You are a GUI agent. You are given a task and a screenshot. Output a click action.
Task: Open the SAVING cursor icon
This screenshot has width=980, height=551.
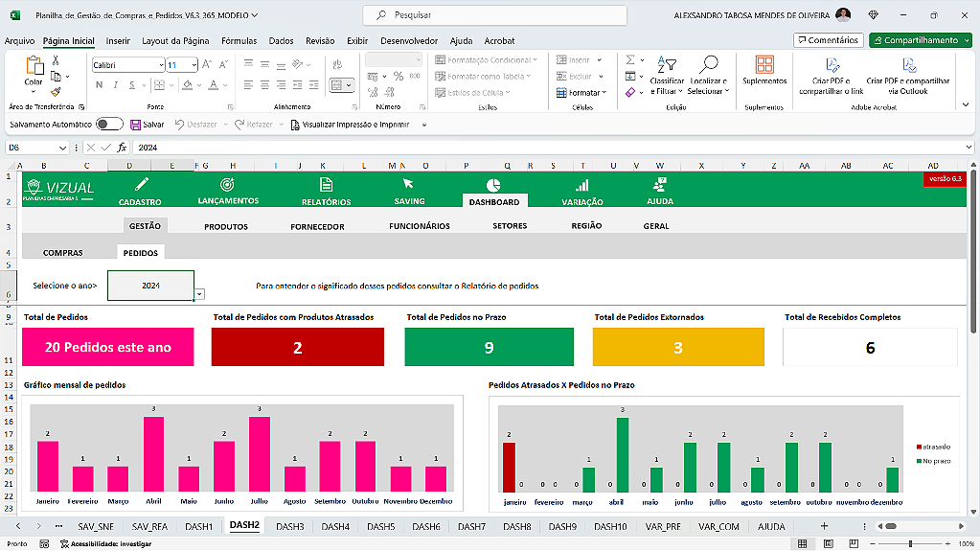pyautogui.click(x=408, y=184)
